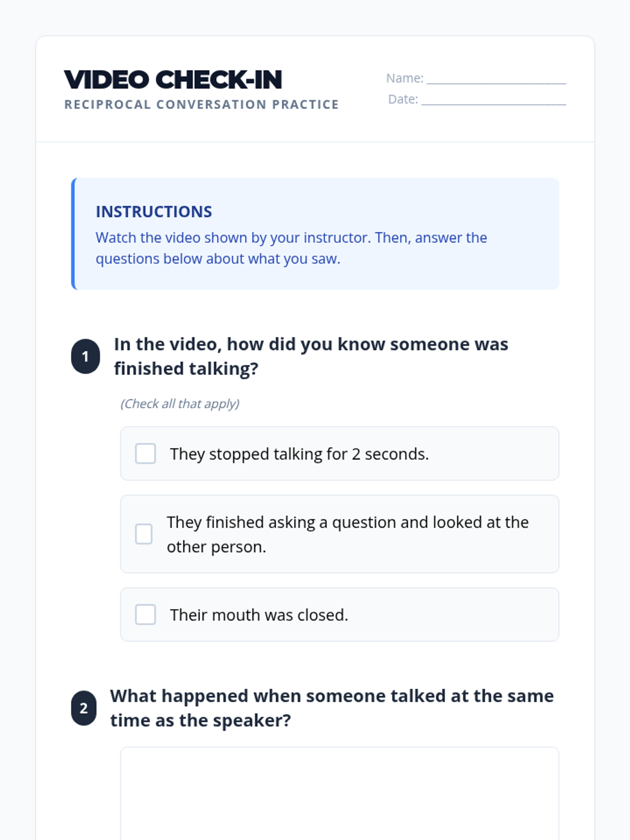This screenshot has height=840, width=630.
Task: Click the Reciprocal Conversation Practice subtitle
Action: [x=202, y=104]
